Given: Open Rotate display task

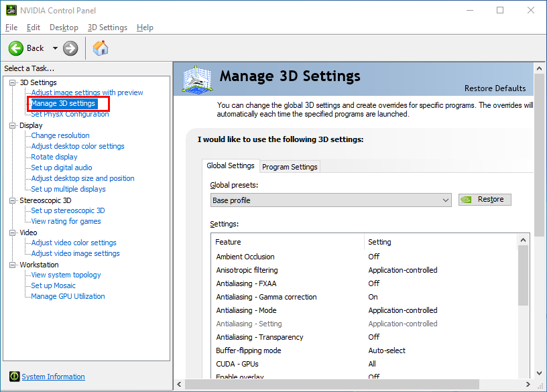Looking at the screenshot, I should (x=54, y=157).
